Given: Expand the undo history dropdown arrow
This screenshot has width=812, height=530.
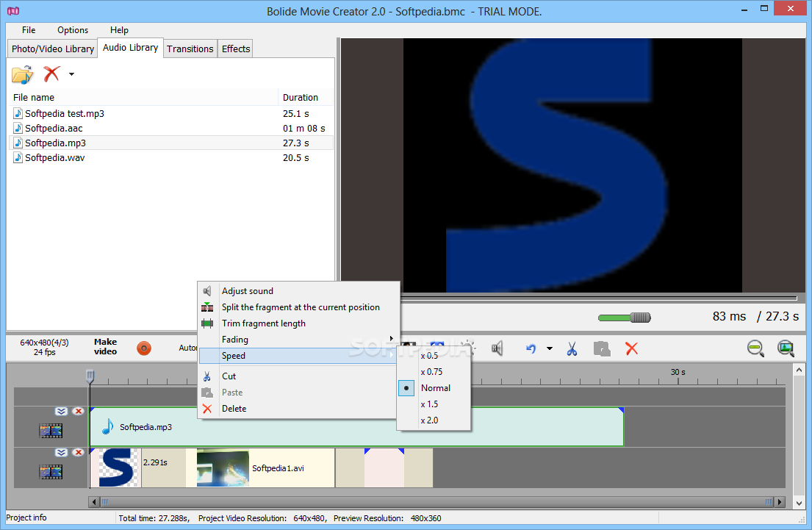Looking at the screenshot, I should pos(550,348).
